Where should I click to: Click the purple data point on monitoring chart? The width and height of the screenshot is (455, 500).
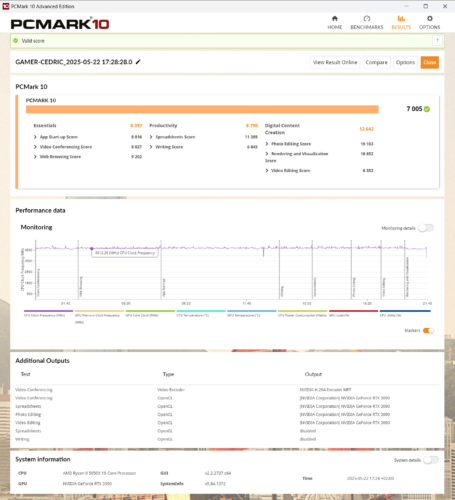click(x=92, y=249)
